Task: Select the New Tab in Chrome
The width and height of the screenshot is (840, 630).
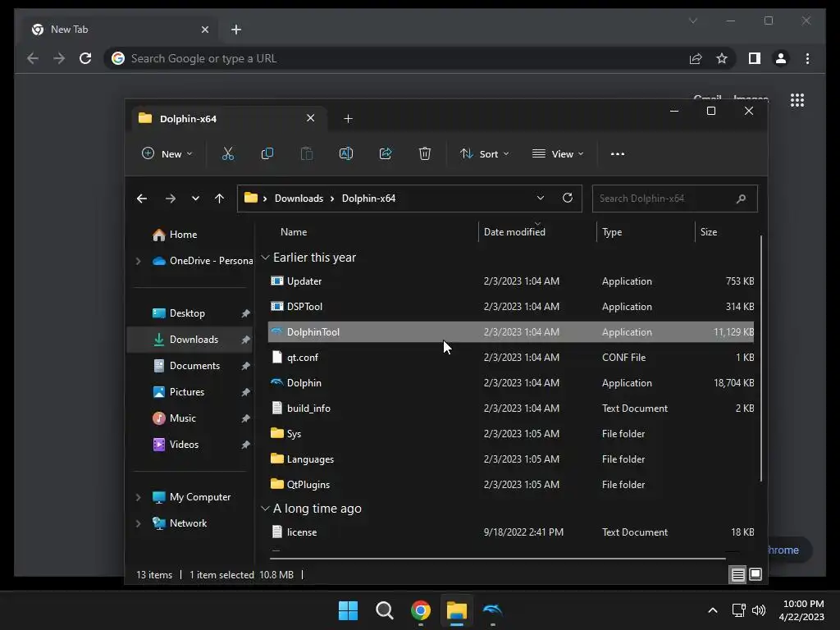Action: tap(121, 30)
